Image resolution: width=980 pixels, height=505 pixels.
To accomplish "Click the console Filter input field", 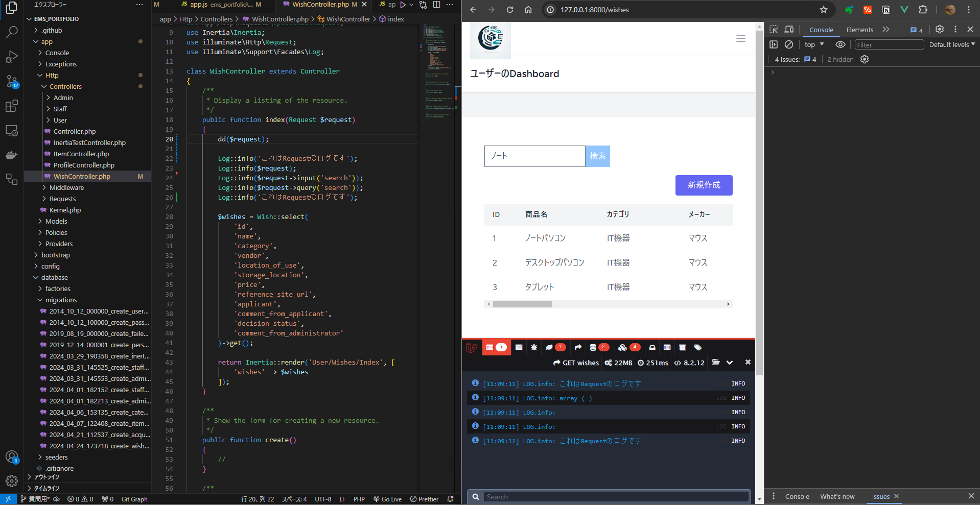I will [x=889, y=45].
